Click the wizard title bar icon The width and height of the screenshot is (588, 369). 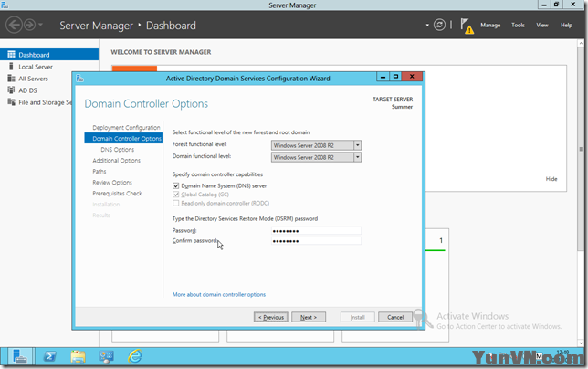coord(79,79)
